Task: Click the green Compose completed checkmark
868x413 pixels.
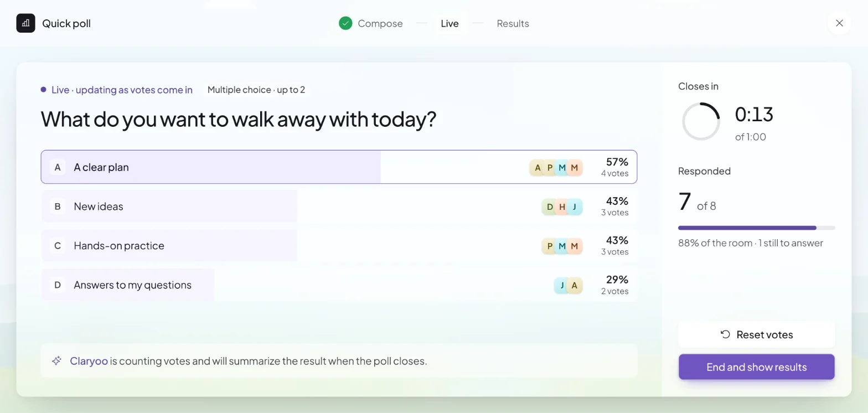Action: tap(345, 23)
